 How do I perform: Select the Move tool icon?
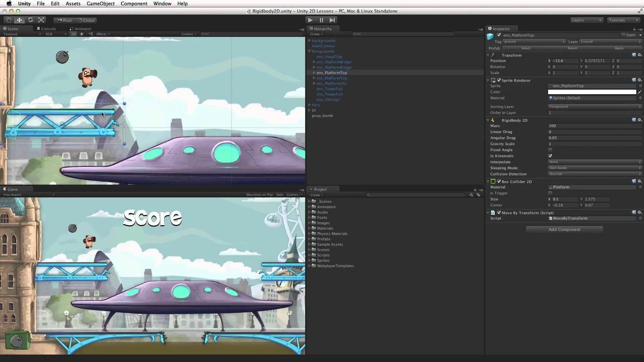[19, 20]
